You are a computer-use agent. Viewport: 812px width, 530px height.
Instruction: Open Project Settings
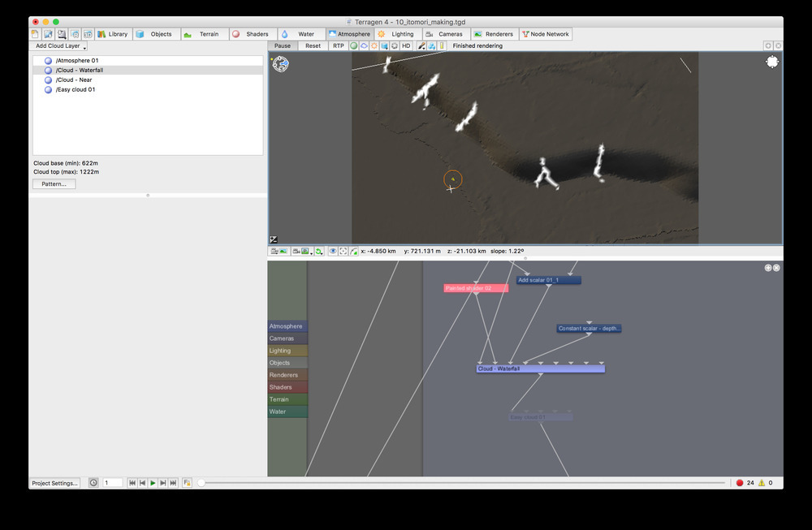click(55, 483)
